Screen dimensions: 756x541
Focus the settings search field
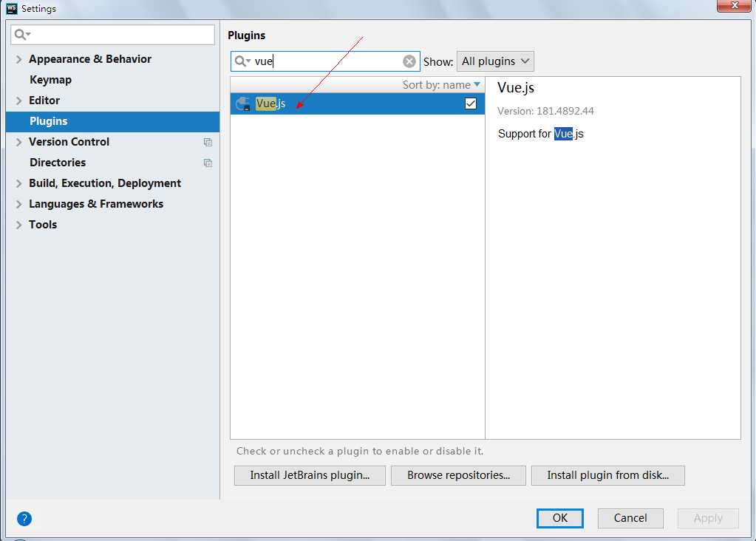click(x=113, y=35)
